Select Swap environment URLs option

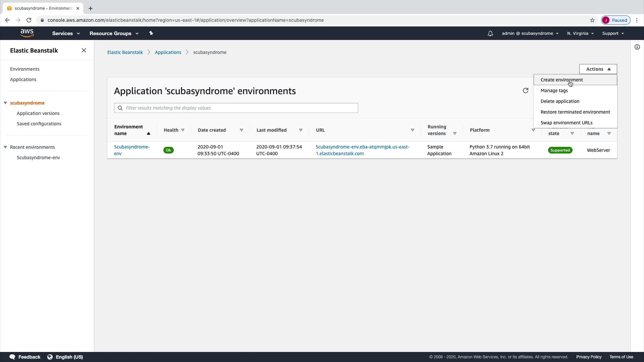coord(566,123)
